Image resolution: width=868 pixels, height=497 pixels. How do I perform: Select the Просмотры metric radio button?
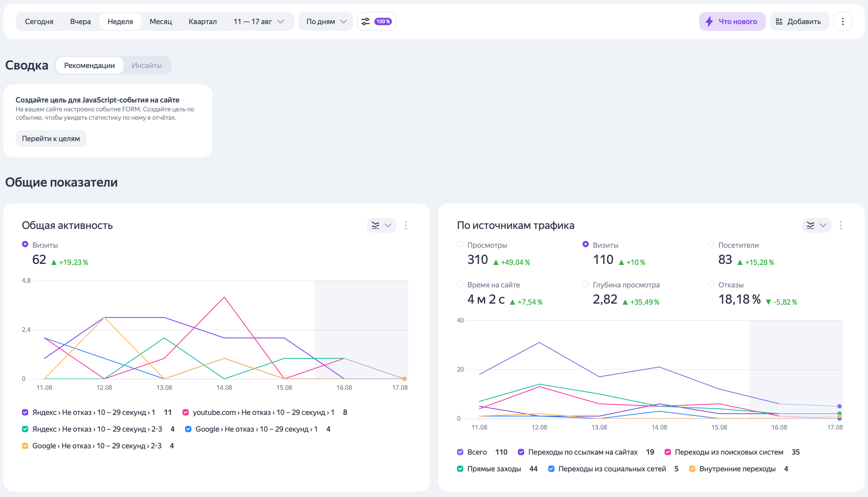[460, 244]
